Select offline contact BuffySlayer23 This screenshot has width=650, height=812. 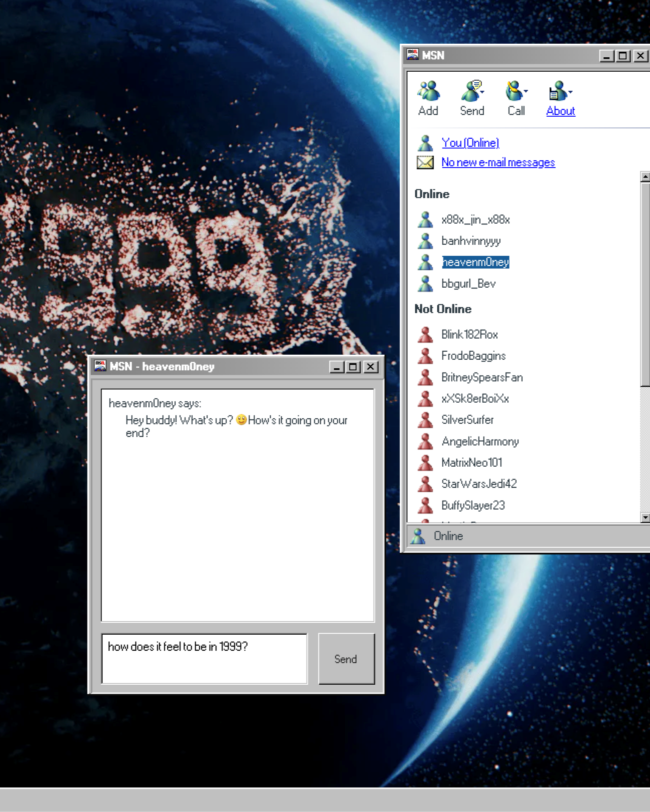(x=473, y=506)
